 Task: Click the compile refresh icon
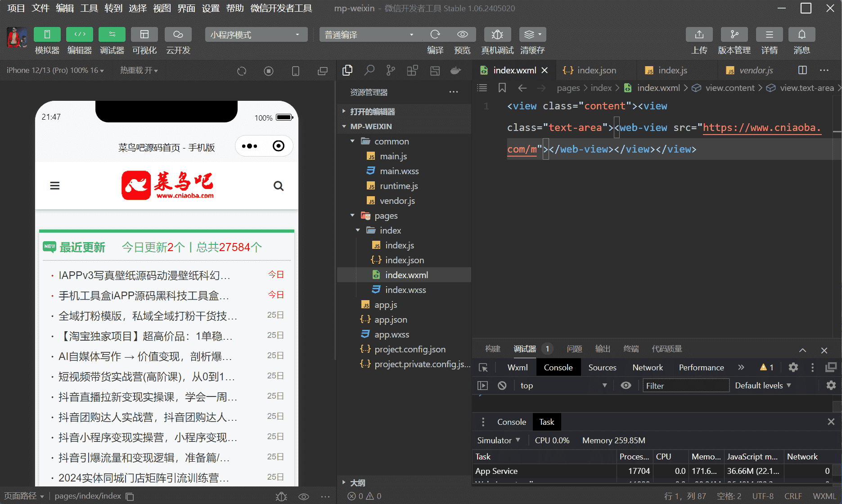pos(435,35)
